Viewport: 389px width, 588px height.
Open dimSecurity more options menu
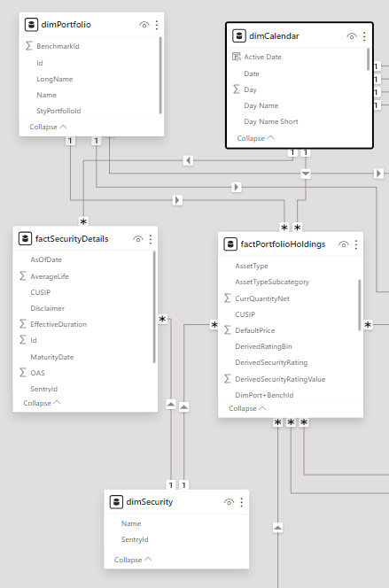[x=242, y=502]
